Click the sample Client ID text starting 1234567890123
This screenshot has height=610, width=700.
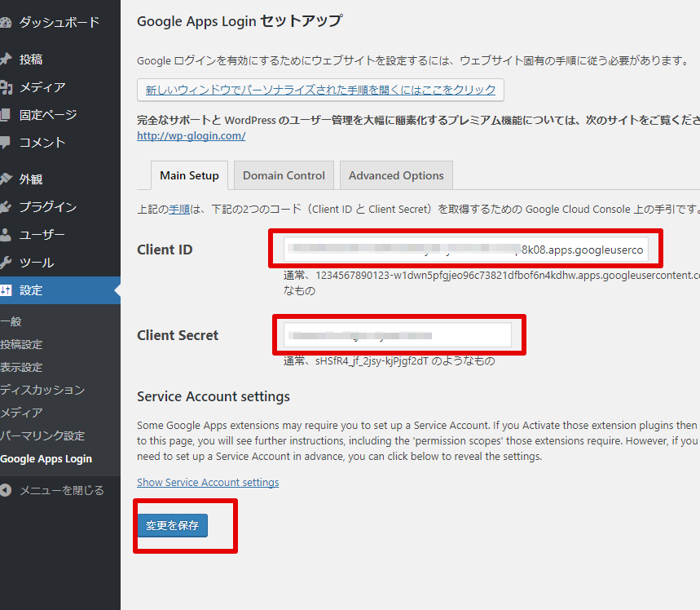click(x=508, y=276)
